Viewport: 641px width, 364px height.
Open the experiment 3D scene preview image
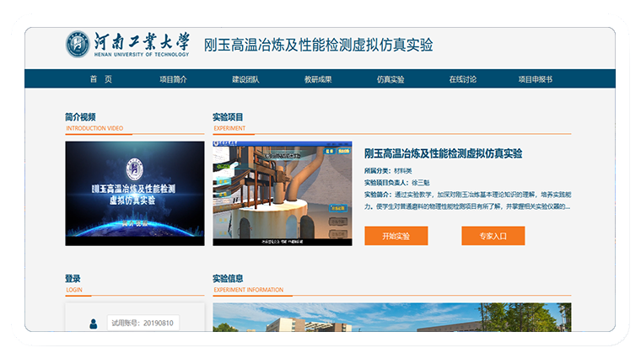[282, 193]
